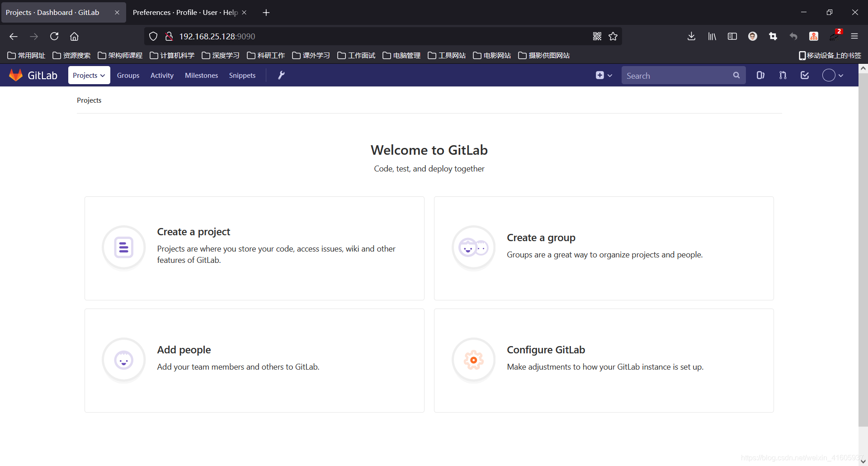Click the undo arrow extension icon
868x466 pixels.
793,36
